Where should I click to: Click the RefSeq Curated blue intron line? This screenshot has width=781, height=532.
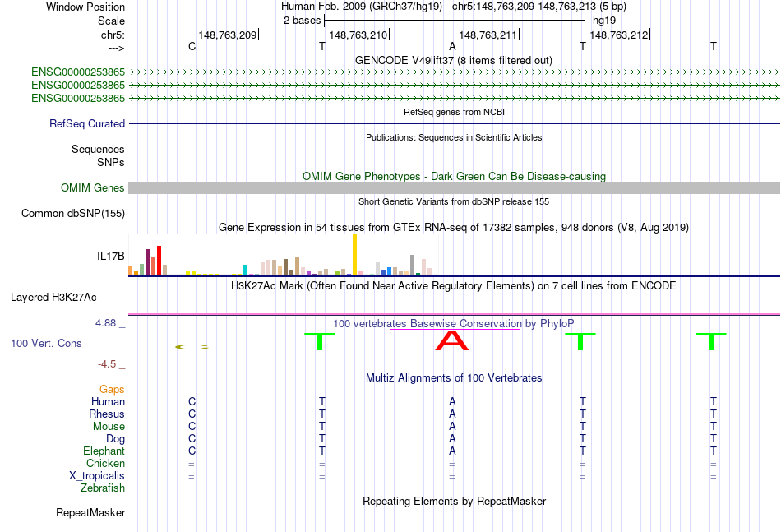454,123
